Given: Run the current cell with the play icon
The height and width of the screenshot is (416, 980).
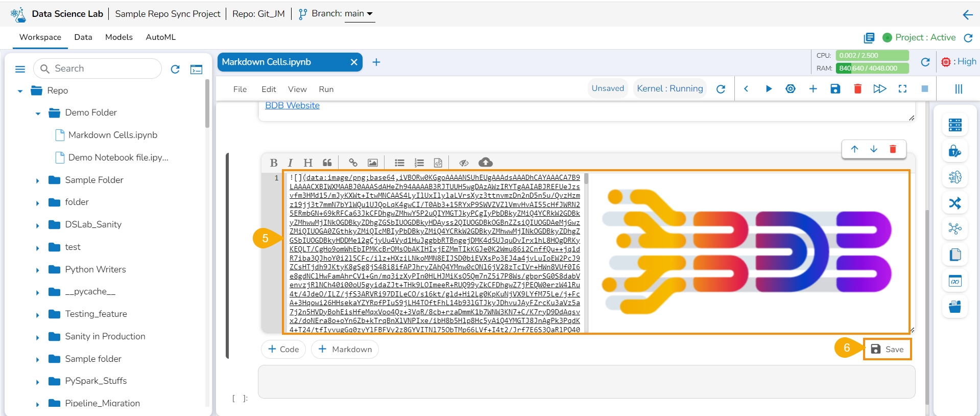Looking at the screenshot, I should [769, 89].
